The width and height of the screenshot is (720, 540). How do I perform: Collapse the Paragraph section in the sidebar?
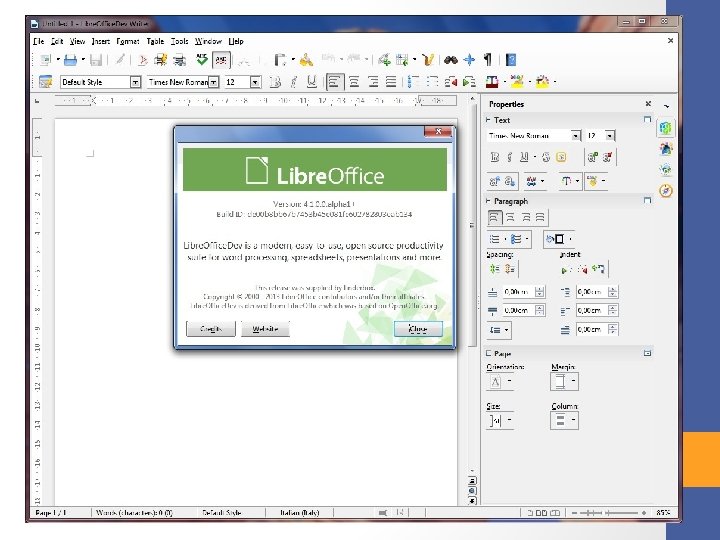coord(488,201)
